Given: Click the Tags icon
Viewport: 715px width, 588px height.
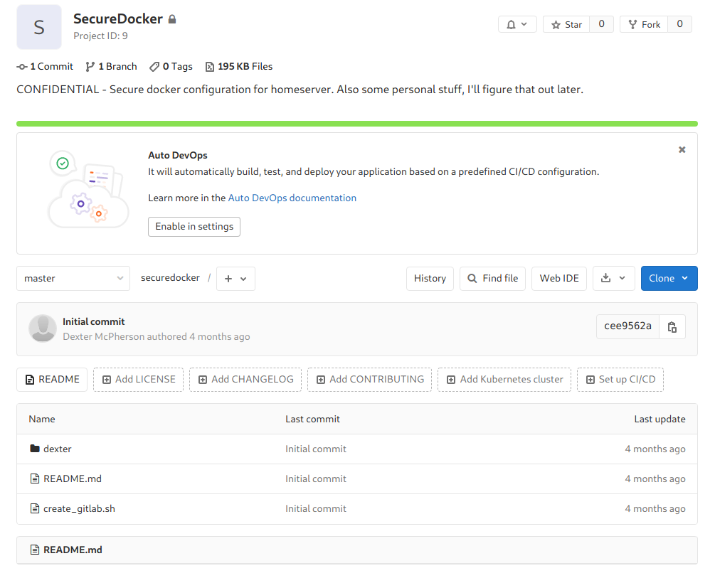Looking at the screenshot, I should coord(154,67).
